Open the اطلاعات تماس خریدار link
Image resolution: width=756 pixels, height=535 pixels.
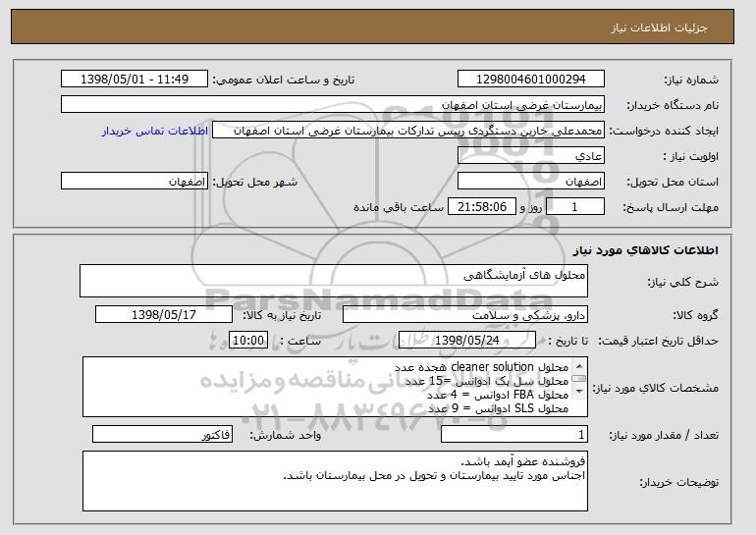pos(155,131)
